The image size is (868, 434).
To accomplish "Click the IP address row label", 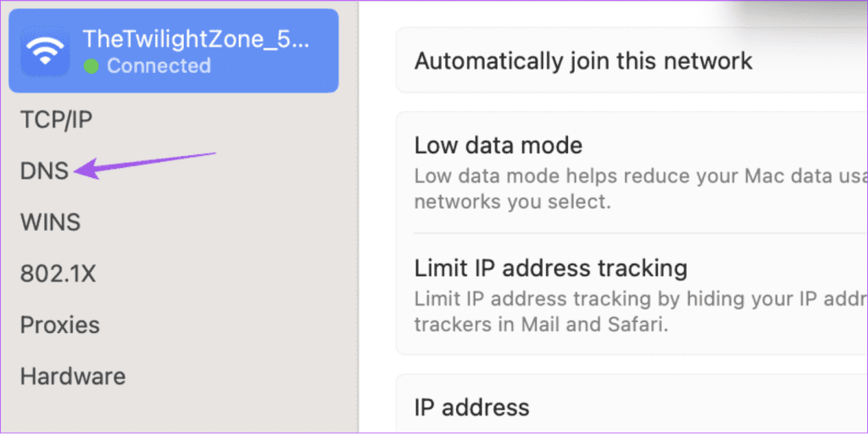I will click(471, 407).
